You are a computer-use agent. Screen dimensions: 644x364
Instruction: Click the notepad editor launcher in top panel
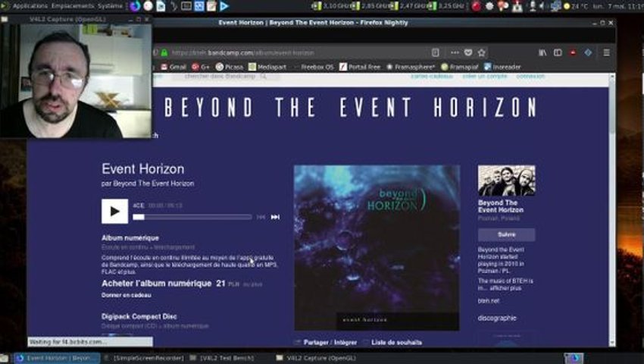click(211, 6)
